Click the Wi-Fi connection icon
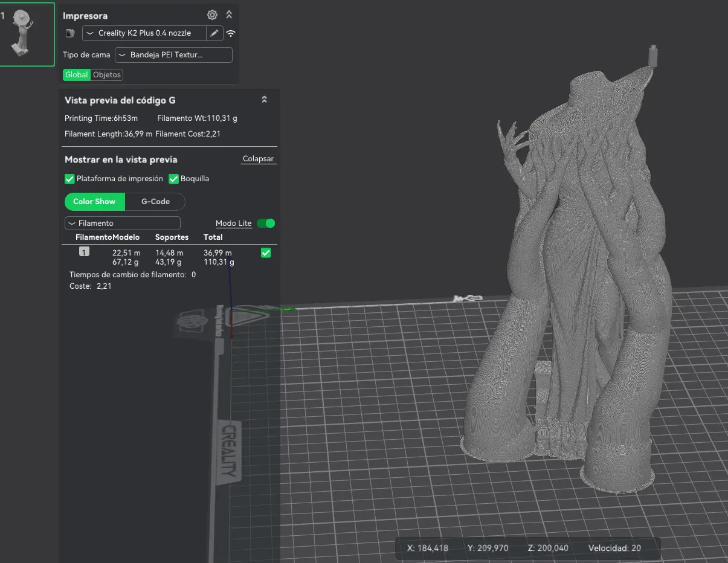 231,33
